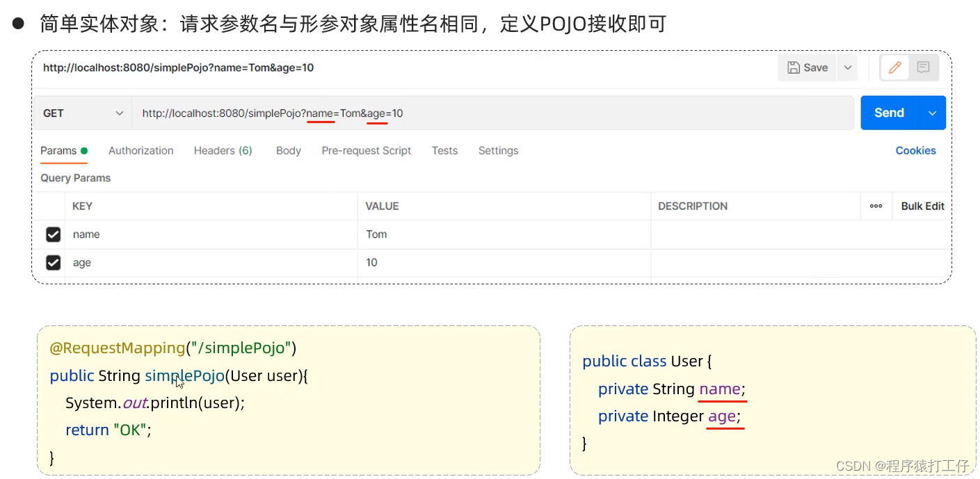Open the column options three-dots icon
This screenshot has width=980, height=479.
[x=876, y=206]
